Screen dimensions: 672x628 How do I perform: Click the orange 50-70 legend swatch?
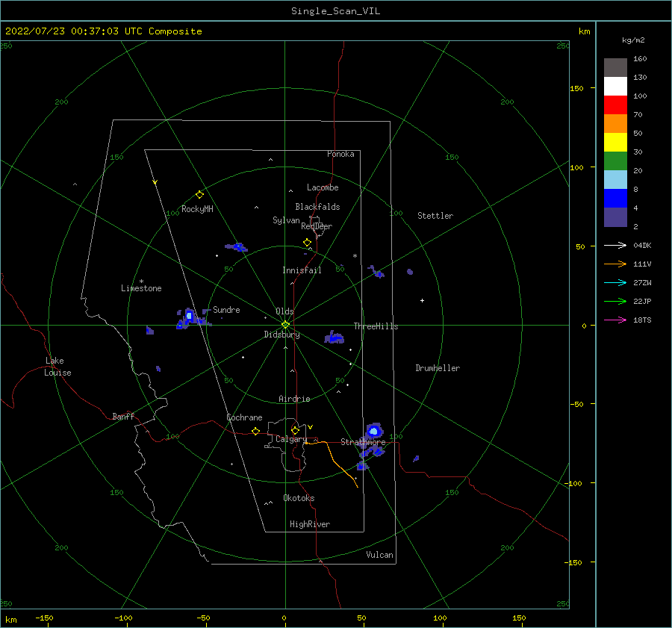point(615,123)
